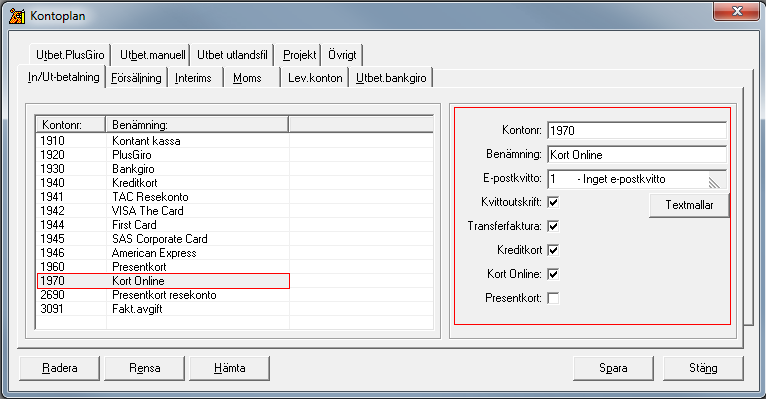The height and width of the screenshot is (399, 766).
Task: Switch to the Utbet.bankgiro tab
Action: tap(391, 78)
